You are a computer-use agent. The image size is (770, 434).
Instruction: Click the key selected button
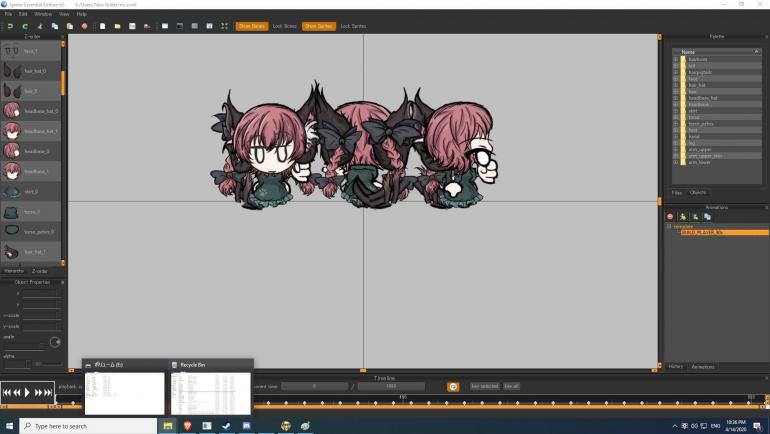(484, 386)
